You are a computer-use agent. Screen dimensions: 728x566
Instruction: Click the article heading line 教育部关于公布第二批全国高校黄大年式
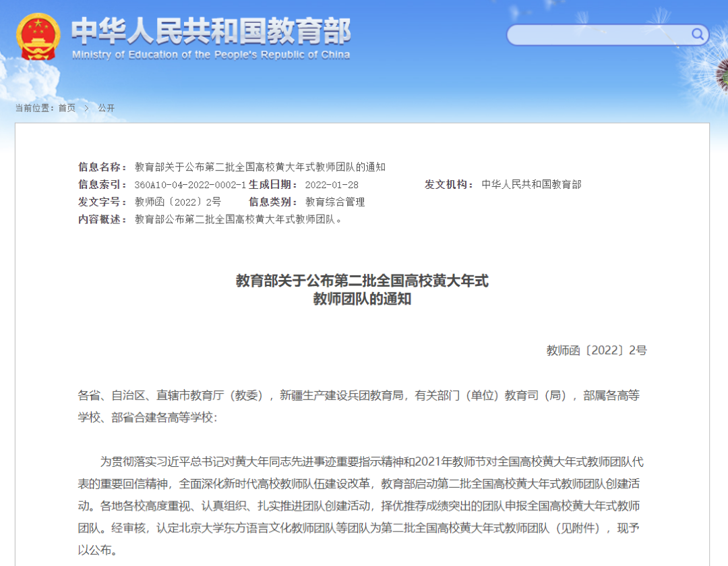tap(362, 281)
